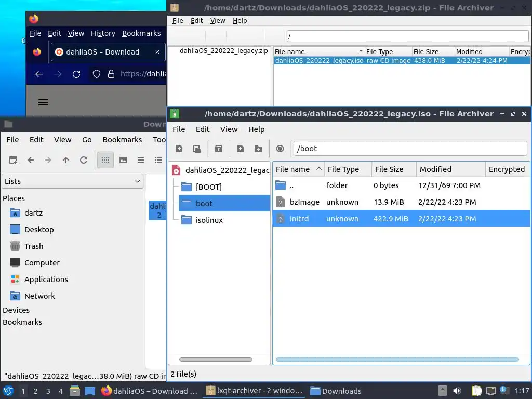Click the Add files toolbar icon
Screen dimensions: 532x399
click(x=241, y=149)
